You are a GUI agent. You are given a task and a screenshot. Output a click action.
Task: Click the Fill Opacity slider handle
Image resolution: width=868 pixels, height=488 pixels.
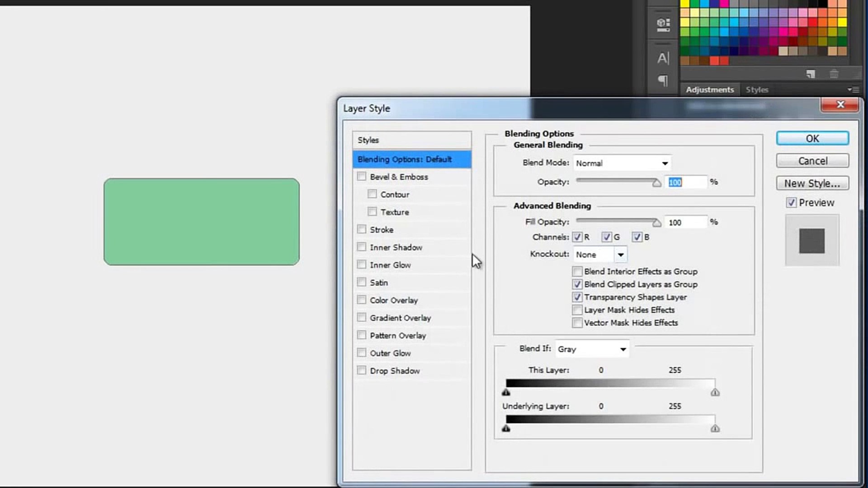(x=656, y=223)
